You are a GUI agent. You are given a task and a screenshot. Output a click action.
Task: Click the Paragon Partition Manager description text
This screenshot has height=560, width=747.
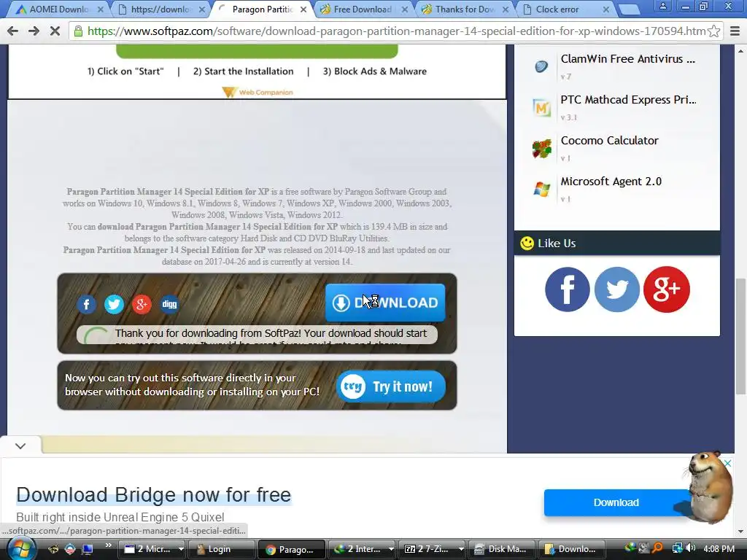point(257,226)
